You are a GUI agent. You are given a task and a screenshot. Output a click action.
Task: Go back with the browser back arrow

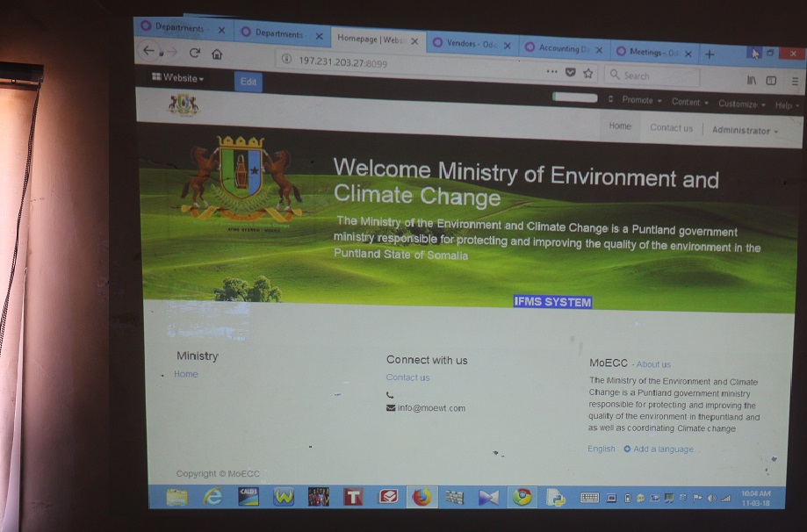click(x=148, y=50)
